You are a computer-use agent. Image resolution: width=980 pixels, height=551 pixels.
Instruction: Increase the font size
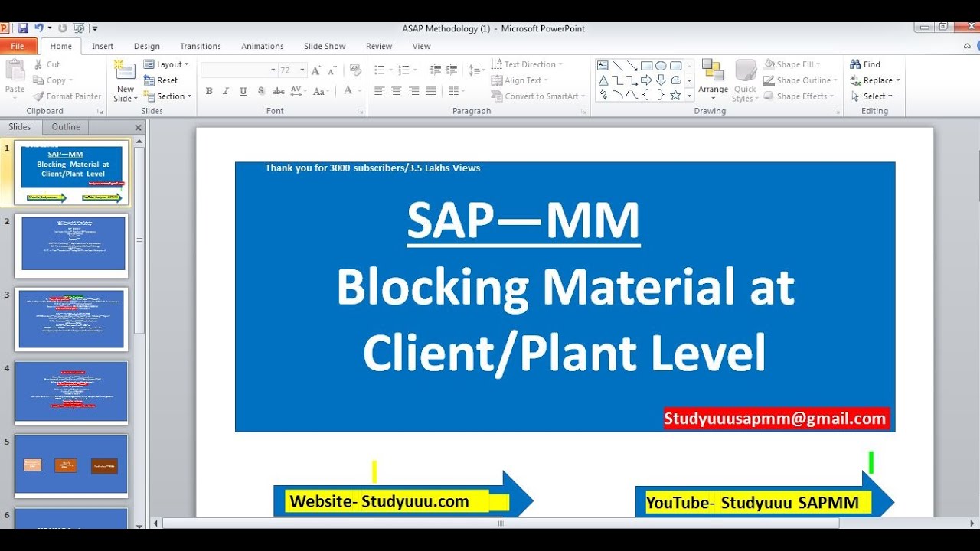316,70
